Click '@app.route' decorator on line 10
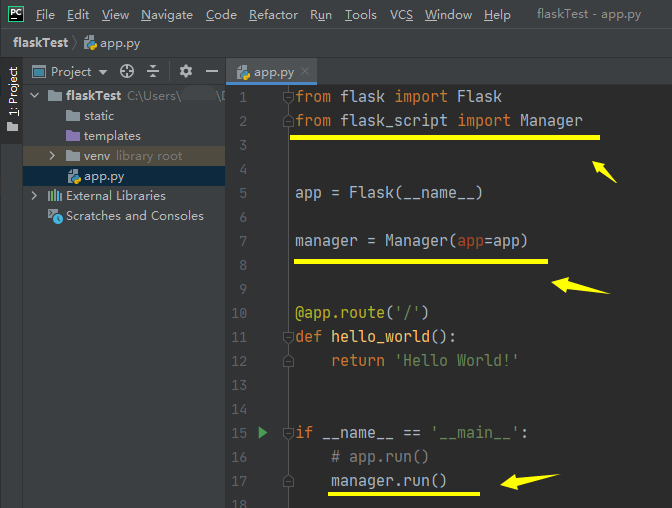Viewport: 672px width, 508px height. click(340, 313)
